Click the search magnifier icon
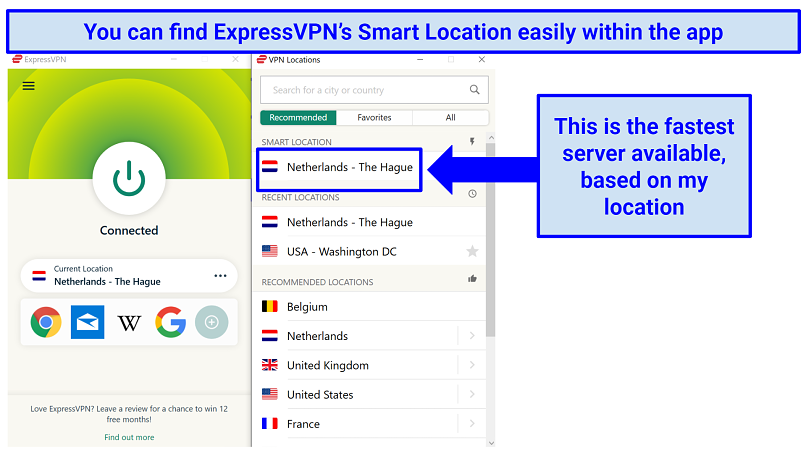The height and width of the screenshot is (453, 806). pos(474,89)
